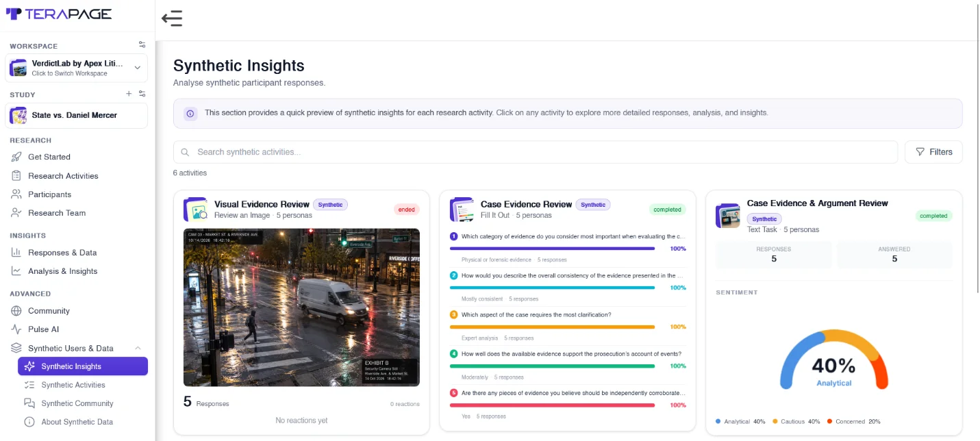Click the Filters button
The image size is (980, 441).
933,152
